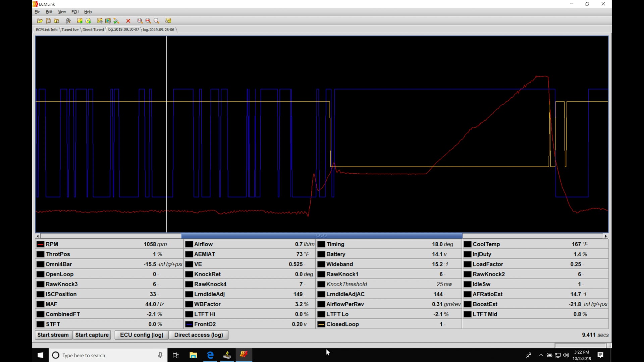Viewport: 644px width, 362px height.
Task: Open the View menu
Action: tap(62, 12)
